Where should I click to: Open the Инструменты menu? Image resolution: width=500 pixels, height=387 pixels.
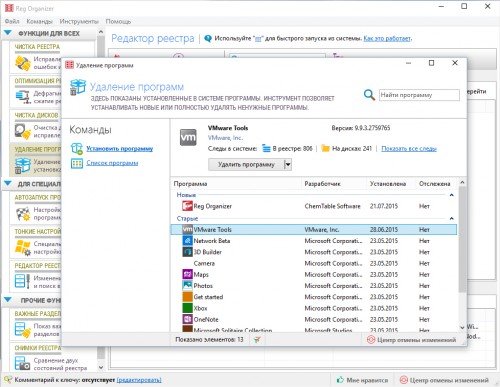(79, 21)
